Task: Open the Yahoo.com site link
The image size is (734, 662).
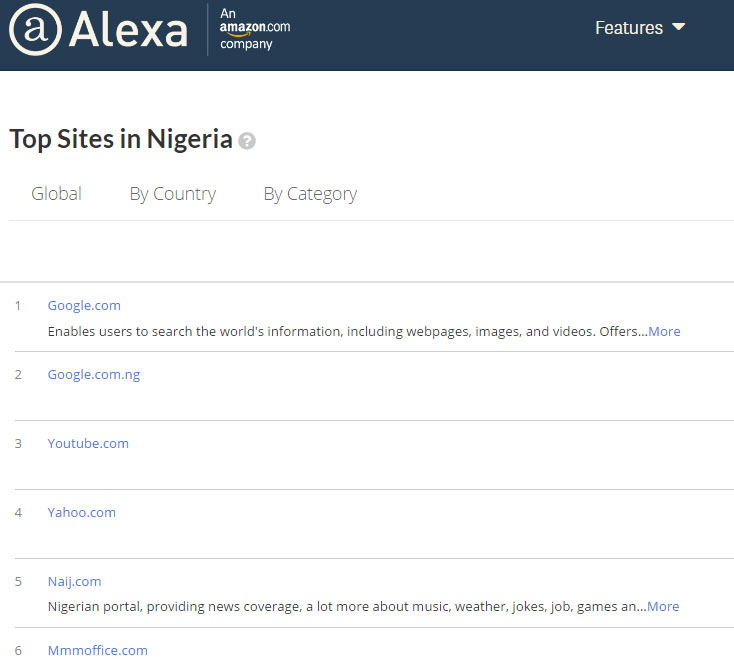Action: [81, 512]
